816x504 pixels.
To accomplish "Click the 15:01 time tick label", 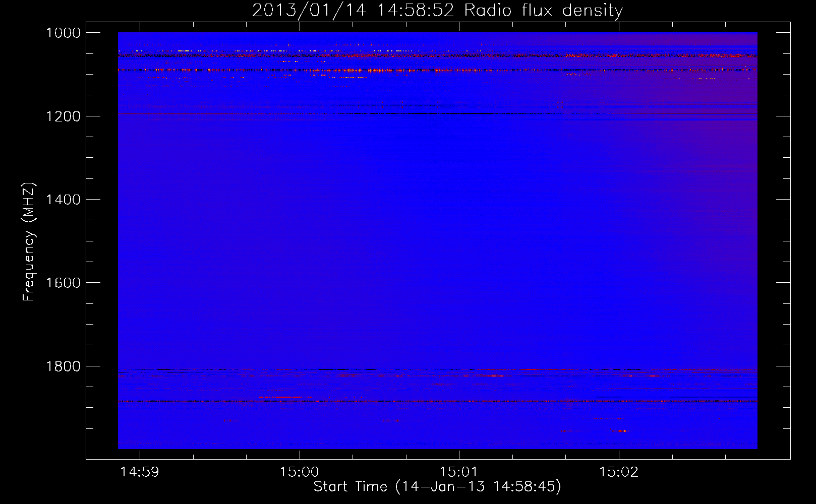I will tap(459, 472).
